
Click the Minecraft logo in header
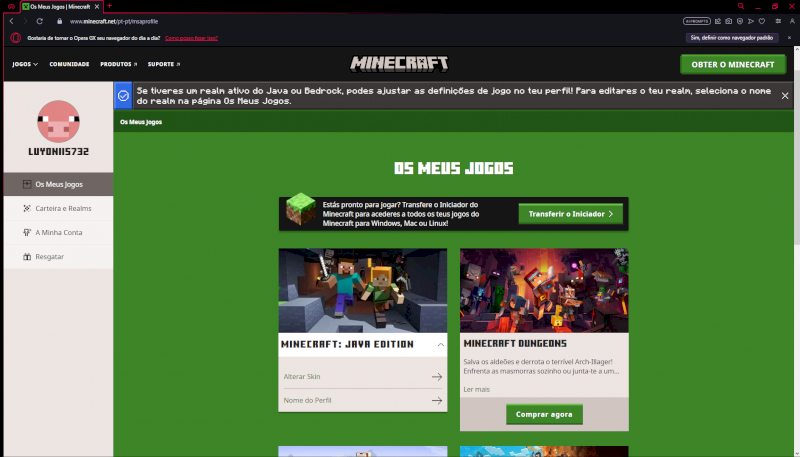click(399, 64)
